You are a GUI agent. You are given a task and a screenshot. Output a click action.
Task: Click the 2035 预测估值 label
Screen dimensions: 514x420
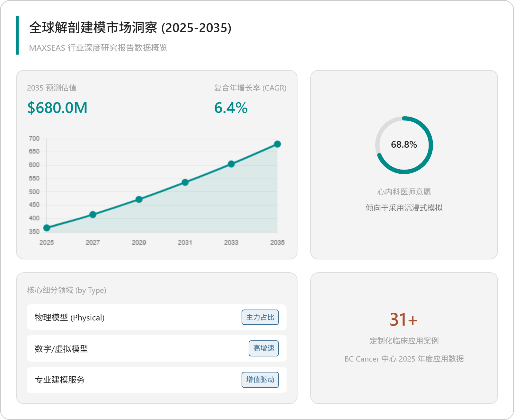(52, 88)
